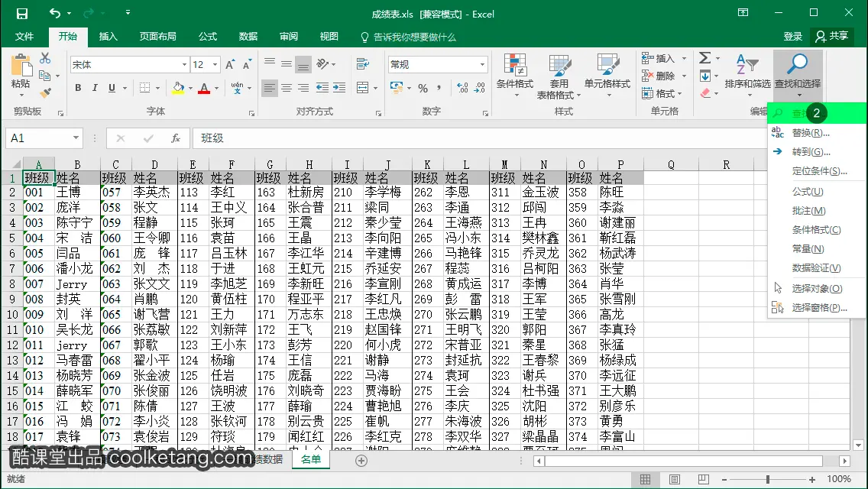Increase decimal places

(x=462, y=88)
